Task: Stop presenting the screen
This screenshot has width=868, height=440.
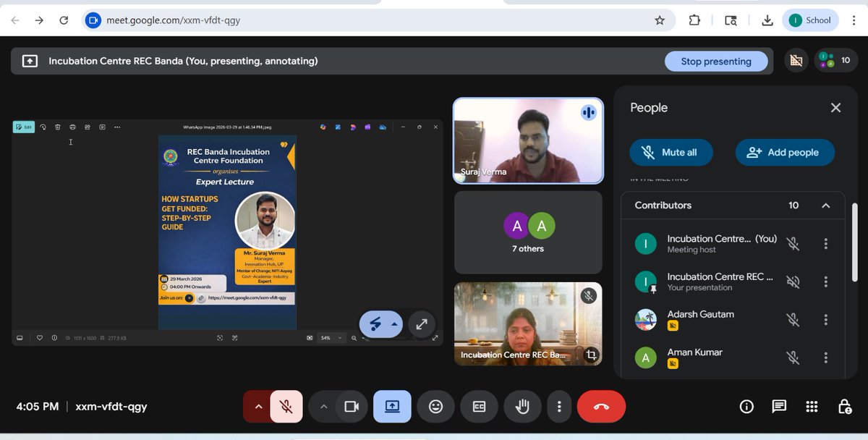Action: coord(716,62)
